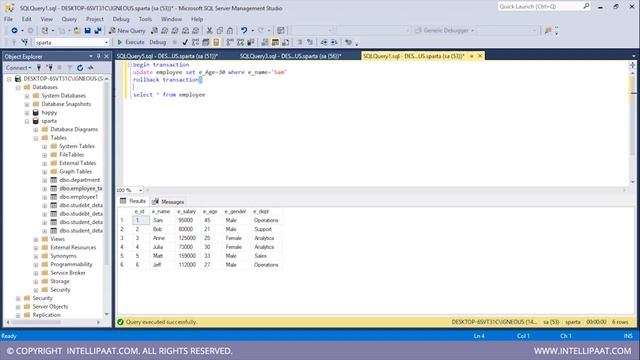Toggle Include Live Query Statistics

click(240, 42)
